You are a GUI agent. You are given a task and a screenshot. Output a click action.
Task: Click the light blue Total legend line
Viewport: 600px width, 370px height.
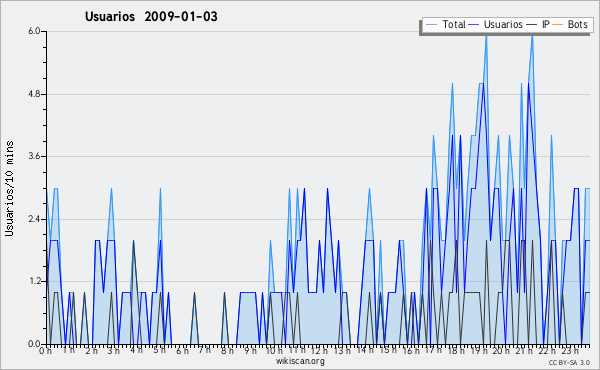tap(431, 25)
